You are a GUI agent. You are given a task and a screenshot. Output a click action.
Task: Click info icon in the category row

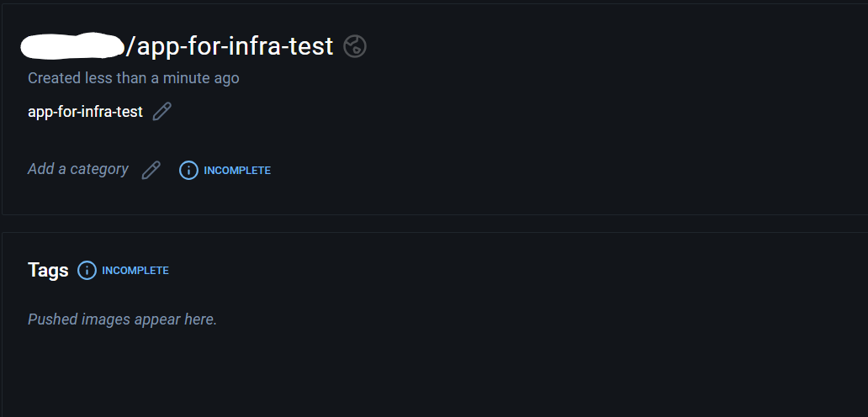(188, 170)
